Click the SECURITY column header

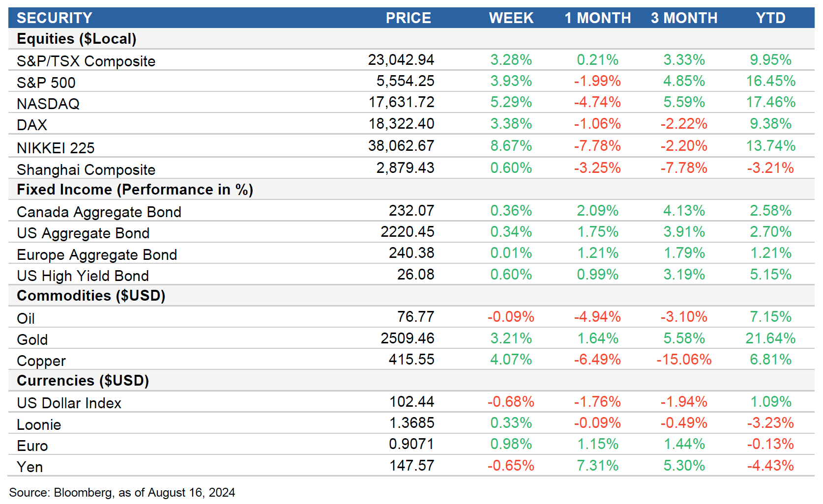pyautogui.click(x=55, y=18)
